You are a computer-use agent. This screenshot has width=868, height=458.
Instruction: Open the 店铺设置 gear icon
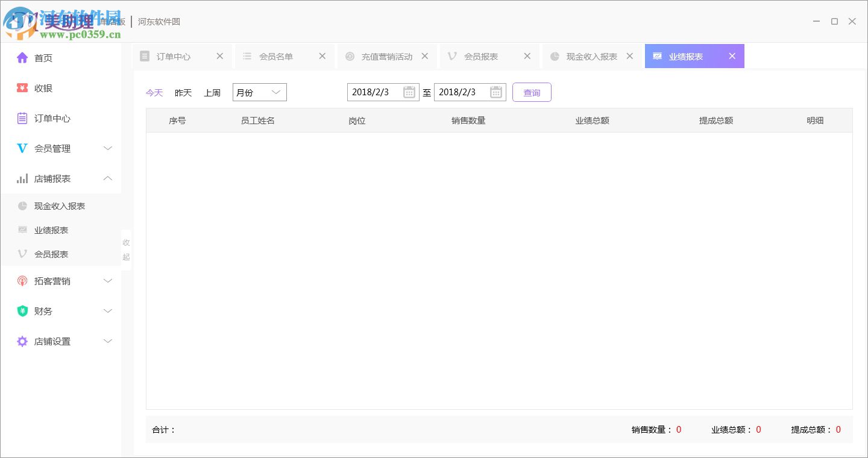(22, 341)
